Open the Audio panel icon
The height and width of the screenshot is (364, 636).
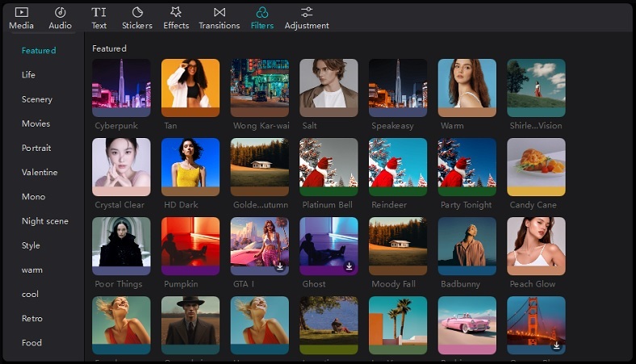coord(60,12)
